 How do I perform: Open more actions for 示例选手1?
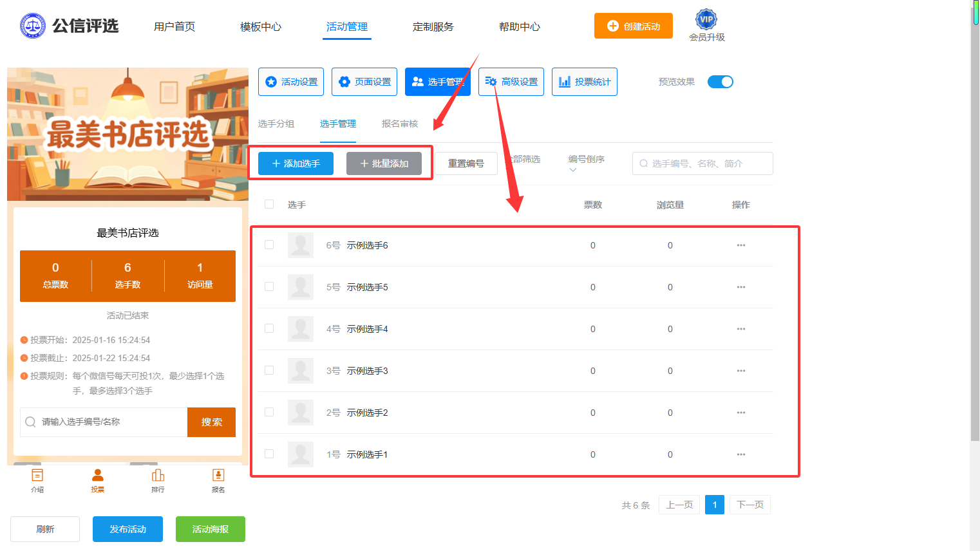point(741,454)
